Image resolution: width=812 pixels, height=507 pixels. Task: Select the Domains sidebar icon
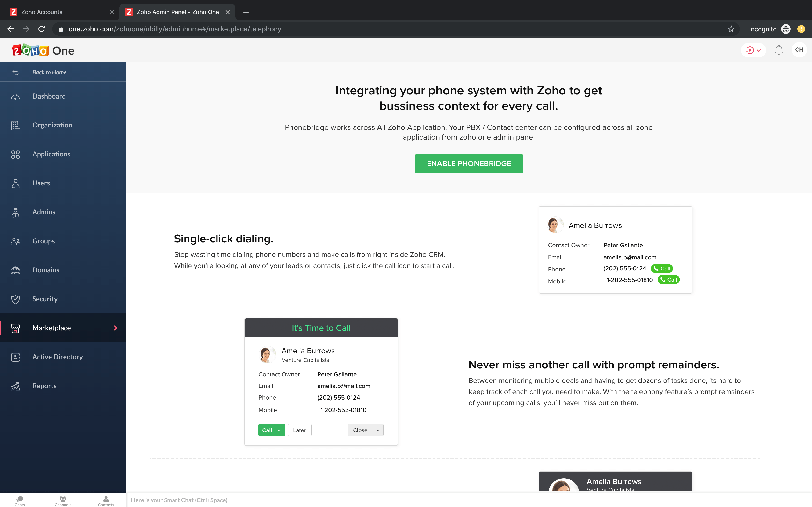[15, 270]
